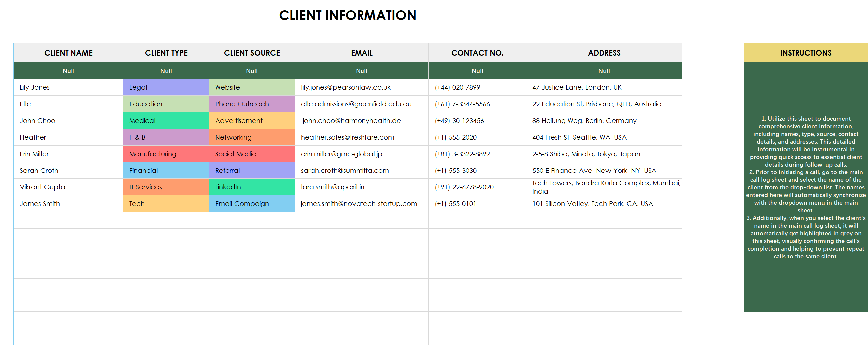868x345 pixels.
Task: Click the heather.sales@freshfare.com email cell
Action: (x=362, y=138)
